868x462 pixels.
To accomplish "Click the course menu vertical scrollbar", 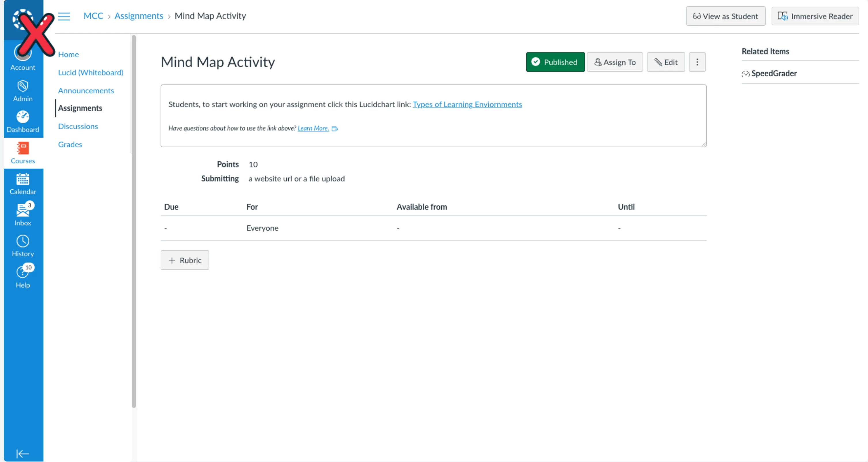I will click(134, 221).
